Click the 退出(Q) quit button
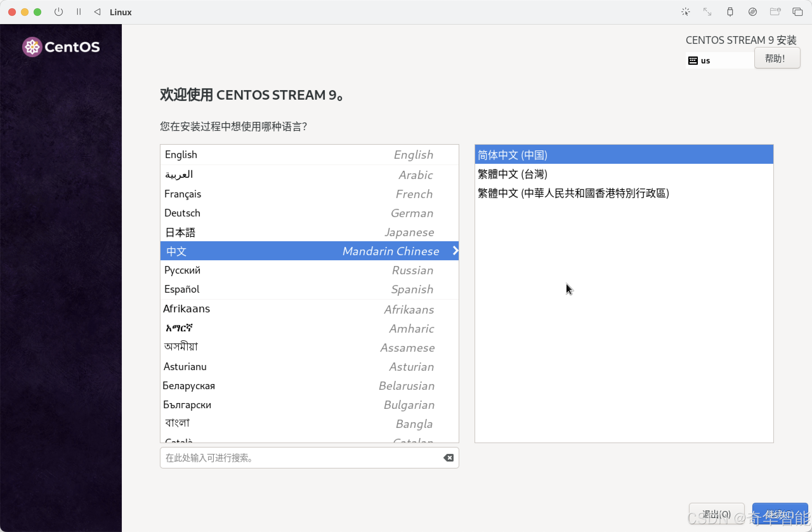Image resolution: width=812 pixels, height=532 pixels. pyautogui.click(x=716, y=514)
